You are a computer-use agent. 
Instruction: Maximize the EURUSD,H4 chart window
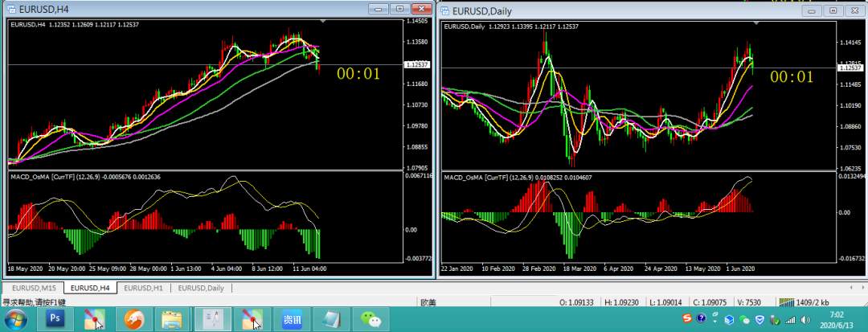tap(399, 8)
